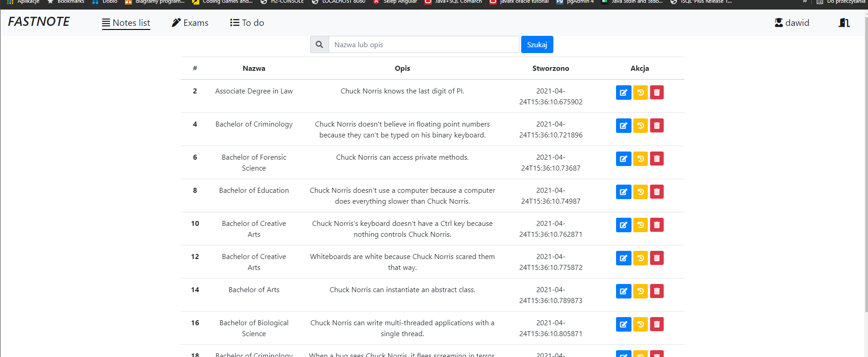Delete note 10 Bachelor of Creative Arts

656,225
